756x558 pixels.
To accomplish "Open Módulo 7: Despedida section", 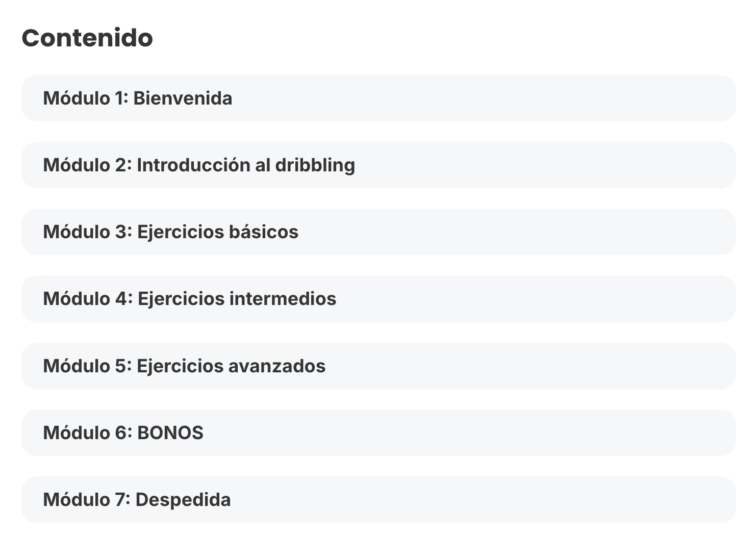I will [378, 499].
